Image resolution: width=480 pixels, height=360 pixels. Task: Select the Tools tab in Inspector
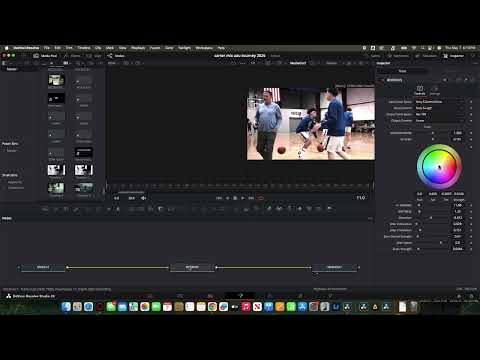coord(403,71)
